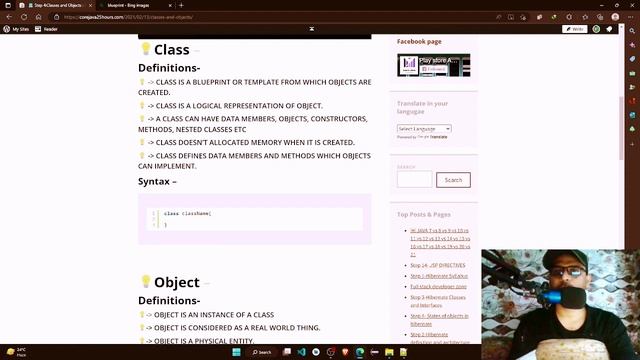Open the WordPress notifications bell

point(609,29)
